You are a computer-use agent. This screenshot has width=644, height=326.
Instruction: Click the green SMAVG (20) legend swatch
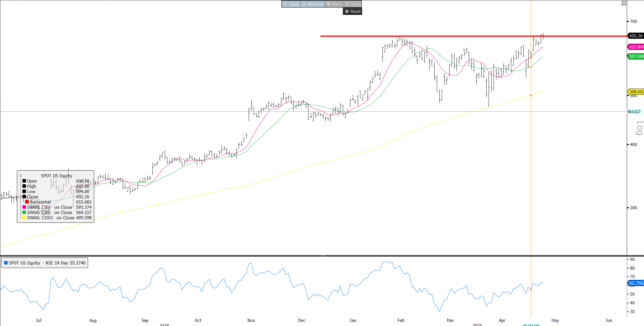[24, 212]
